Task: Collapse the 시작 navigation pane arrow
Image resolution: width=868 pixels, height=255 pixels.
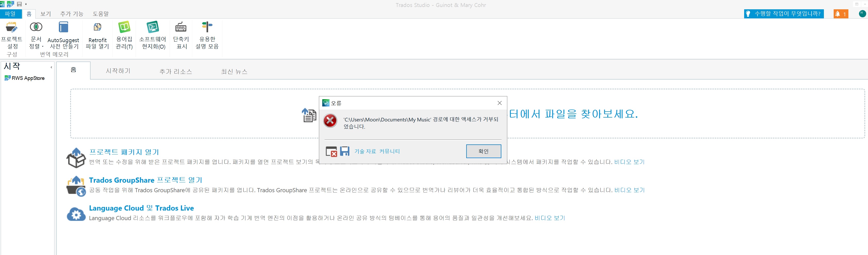Action: pyautogui.click(x=51, y=67)
